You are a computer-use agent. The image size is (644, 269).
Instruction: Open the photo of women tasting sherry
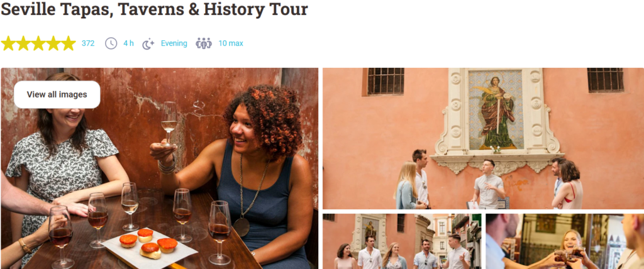point(159,168)
